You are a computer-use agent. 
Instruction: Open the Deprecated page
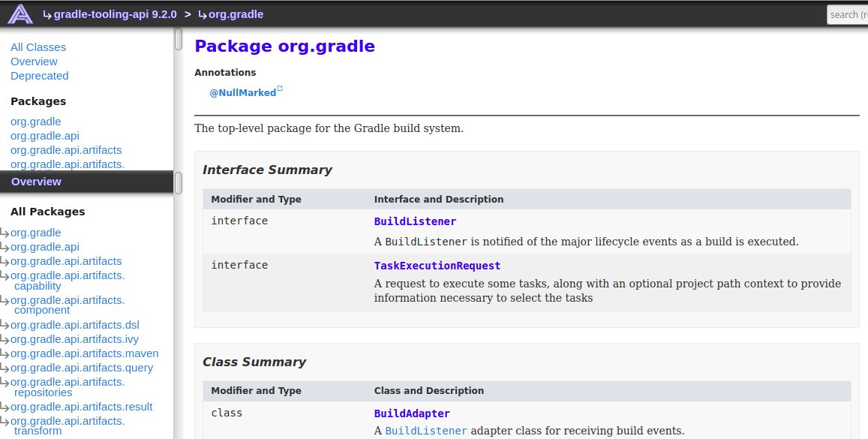tap(39, 75)
